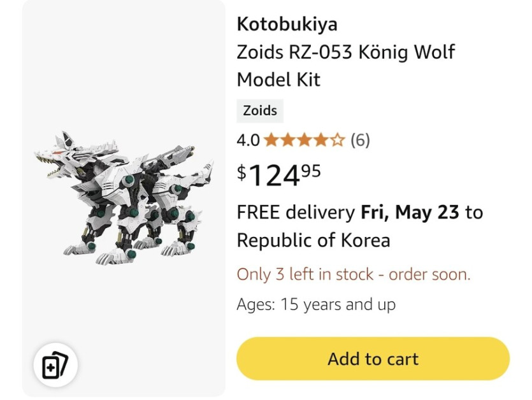Click the second orange rating star
Screen dimensions: 532x400
click(287, 140)
